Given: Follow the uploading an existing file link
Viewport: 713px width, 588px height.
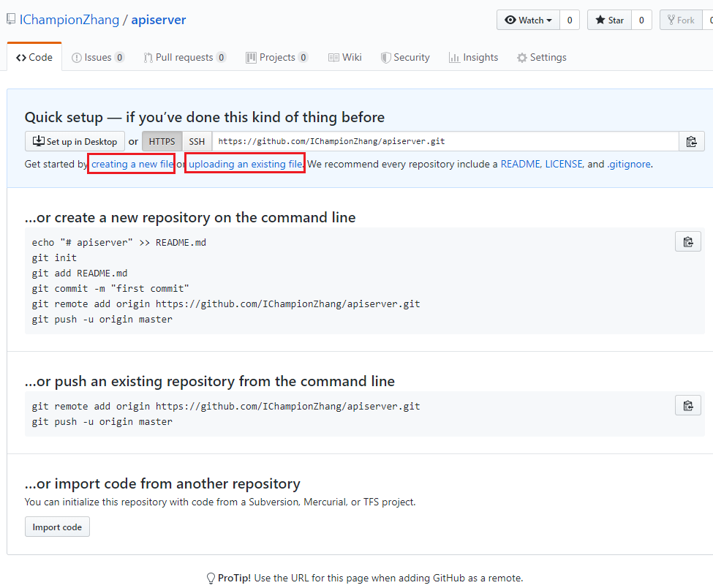Looking at the screenshot, I should click(246, 164).
